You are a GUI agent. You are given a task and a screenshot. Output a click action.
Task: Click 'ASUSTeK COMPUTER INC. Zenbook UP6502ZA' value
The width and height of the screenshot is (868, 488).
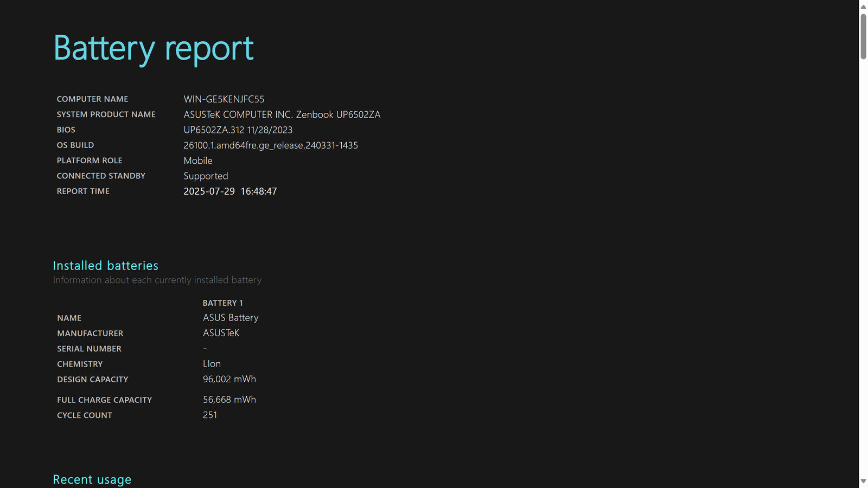282,114
